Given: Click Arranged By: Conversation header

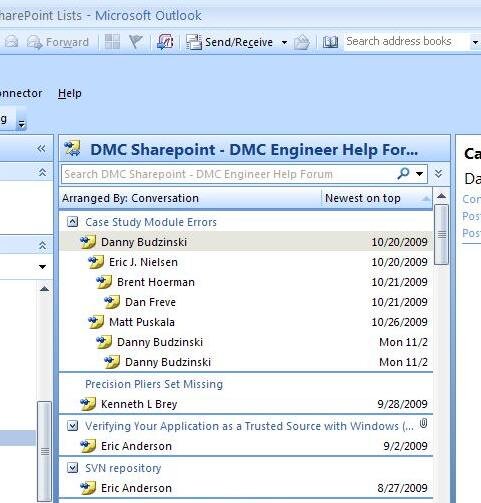Looking at the screenshot, I should (130, 198).
